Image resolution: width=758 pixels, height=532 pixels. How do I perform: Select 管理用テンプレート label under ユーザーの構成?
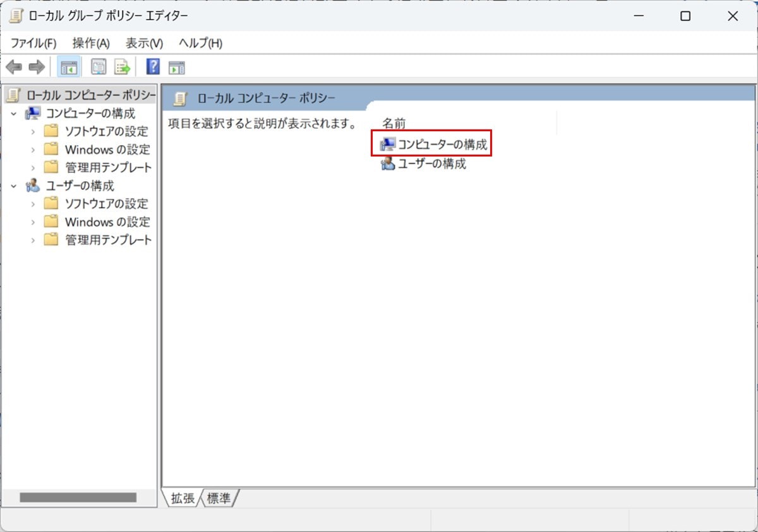[108, 240]
